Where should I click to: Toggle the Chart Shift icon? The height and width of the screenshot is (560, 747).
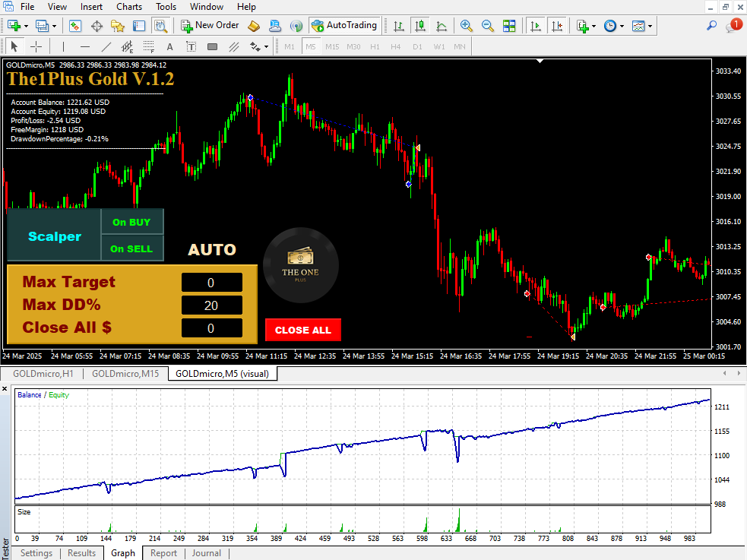(x=557, y=26)
